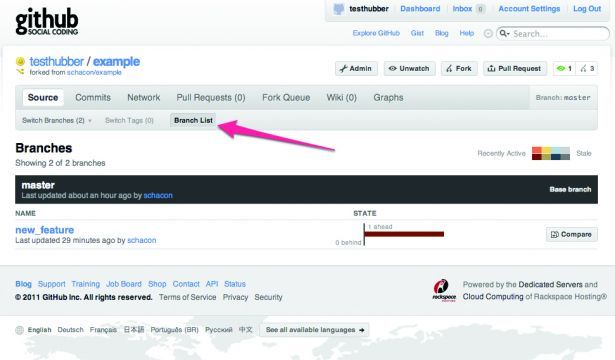Click the Unwatch button

click(409, 69)
